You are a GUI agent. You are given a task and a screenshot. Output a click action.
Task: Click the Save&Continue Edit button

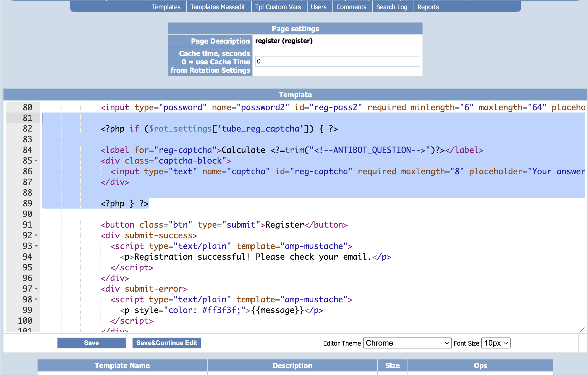[x=167, y=343]
